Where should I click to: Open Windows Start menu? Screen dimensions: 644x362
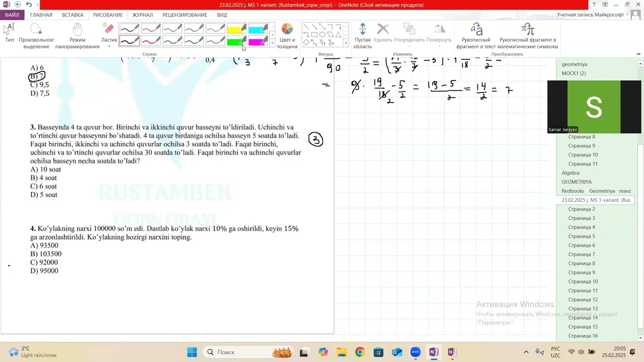click(192, 352)
